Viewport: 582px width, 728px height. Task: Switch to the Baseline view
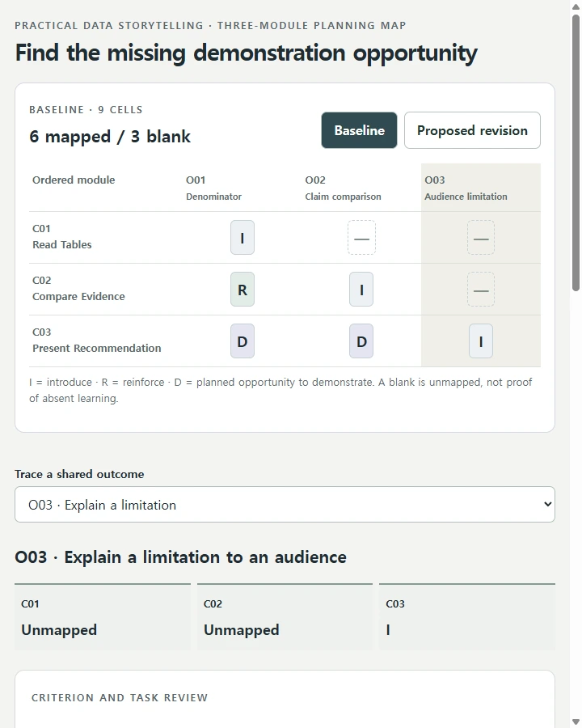pyautogui.click(x=359, y=130)
